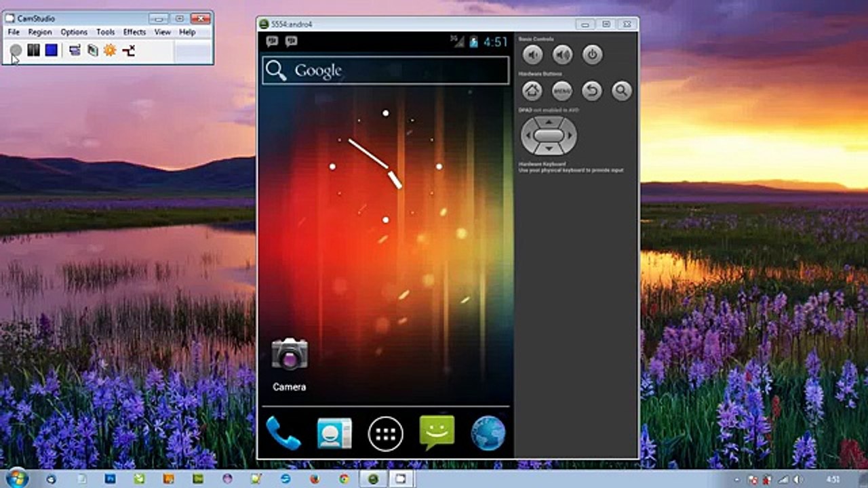Tap the analog clock widget

(x=385, y=166)
